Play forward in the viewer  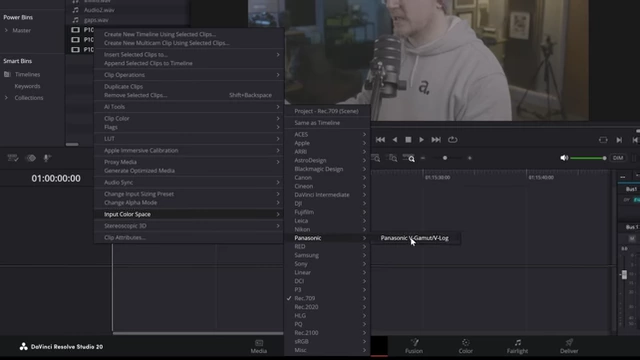pyautogui.click(x=421, y=140)
